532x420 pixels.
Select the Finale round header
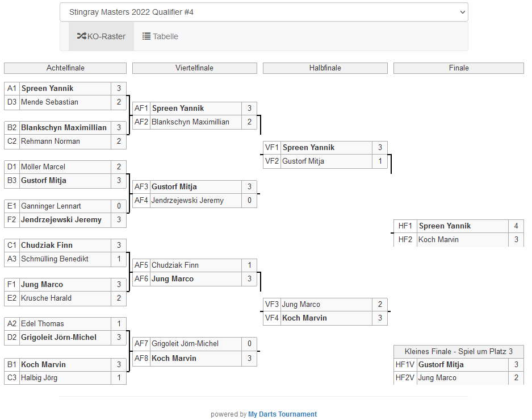pyautogui.click(x=458, y=68)
